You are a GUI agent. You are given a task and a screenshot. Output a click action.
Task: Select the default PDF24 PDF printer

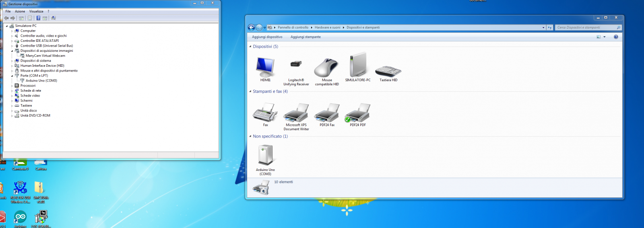(x=357, y=112)
